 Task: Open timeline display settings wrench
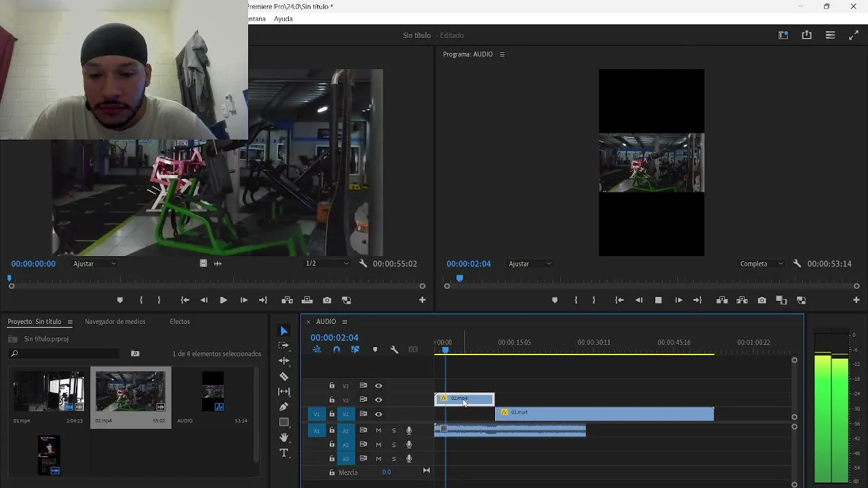click(394, 350)
